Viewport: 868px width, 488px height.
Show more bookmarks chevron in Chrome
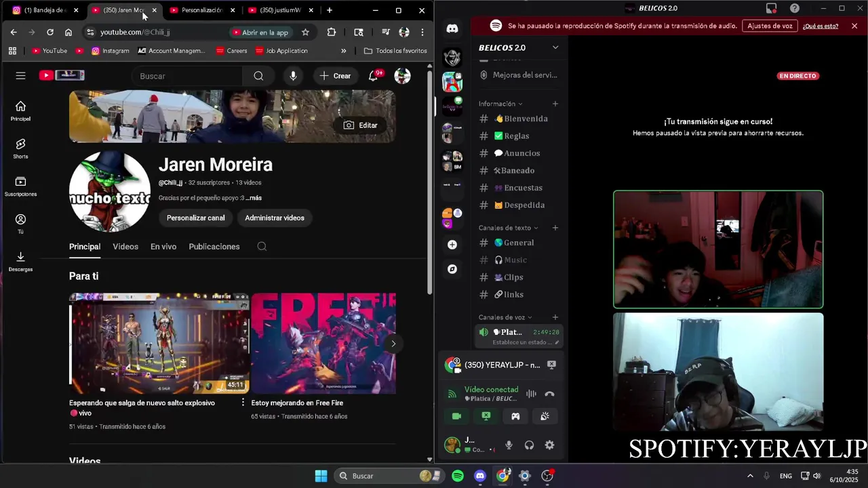pos(343,51)
